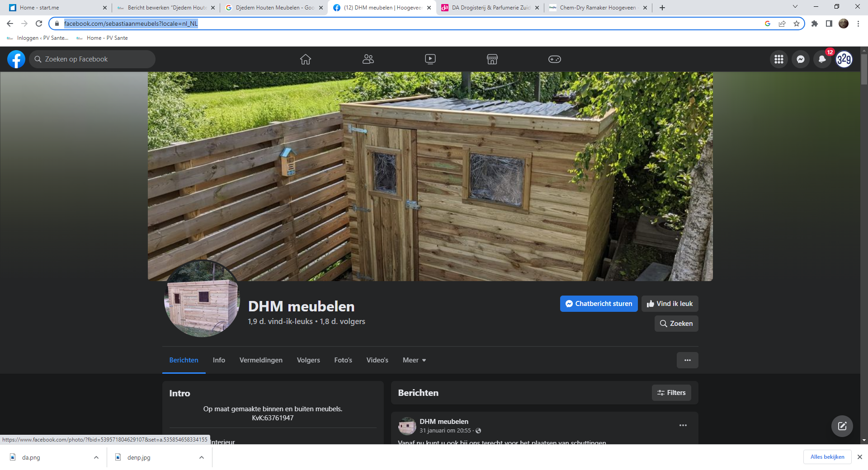Open Filters for Berichten
Viewport: 868px width, 470px height.
[x=671, y=393]
